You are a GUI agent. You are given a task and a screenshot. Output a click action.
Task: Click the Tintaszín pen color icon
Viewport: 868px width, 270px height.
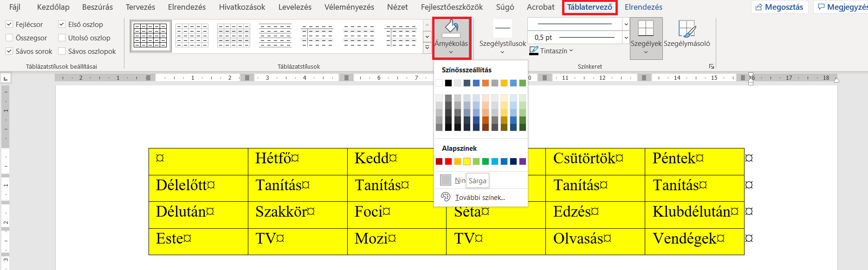pos(534,51)
